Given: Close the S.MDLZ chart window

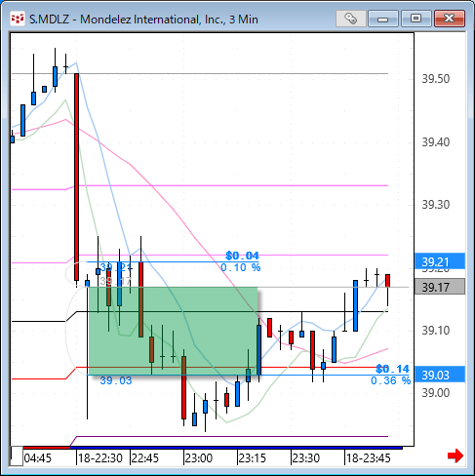Looking at the screenshot, I should 450,19.
